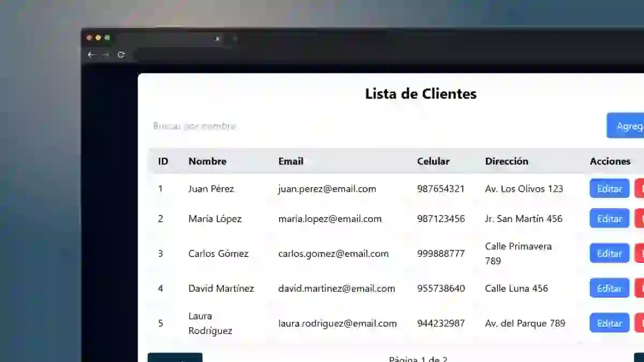This screenshot has height=362, width=644.
Task: Select the Celular column header
Action: (x=434, y=161)
